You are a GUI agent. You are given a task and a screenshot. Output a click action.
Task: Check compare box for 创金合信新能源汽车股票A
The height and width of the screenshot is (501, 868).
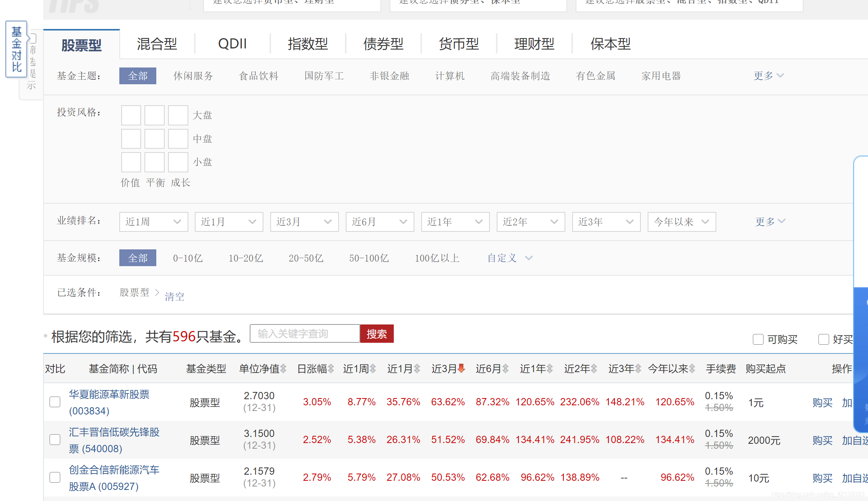55,477
